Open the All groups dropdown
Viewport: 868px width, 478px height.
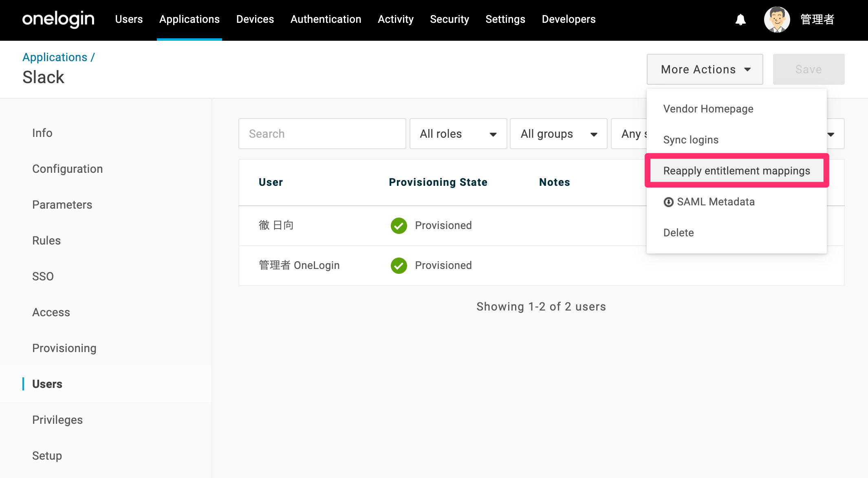pos(559,134)
